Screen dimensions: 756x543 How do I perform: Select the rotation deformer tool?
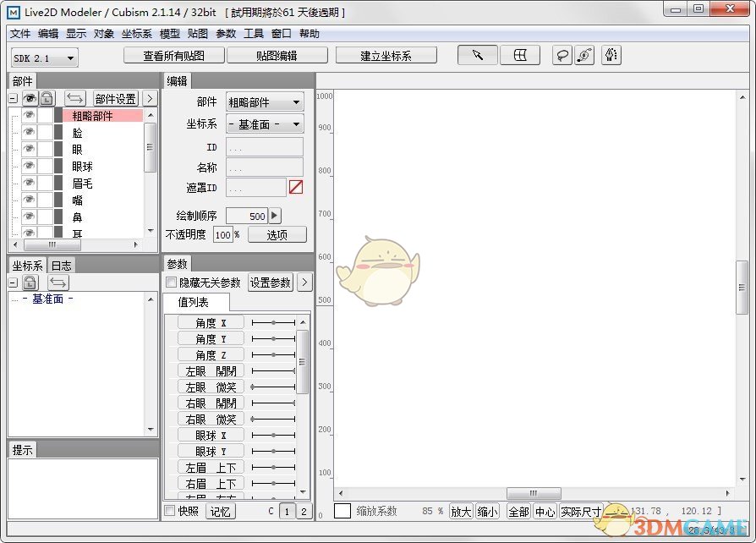click(584, 55)
